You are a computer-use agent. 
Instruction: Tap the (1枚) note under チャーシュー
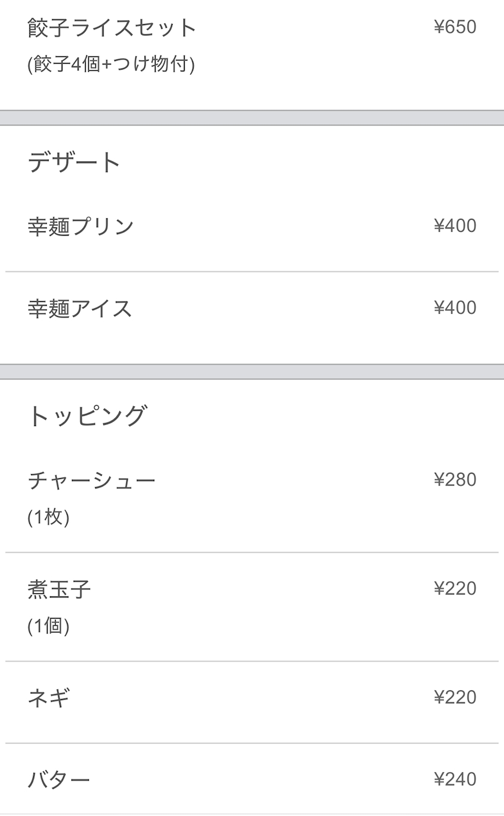[49, 517]
